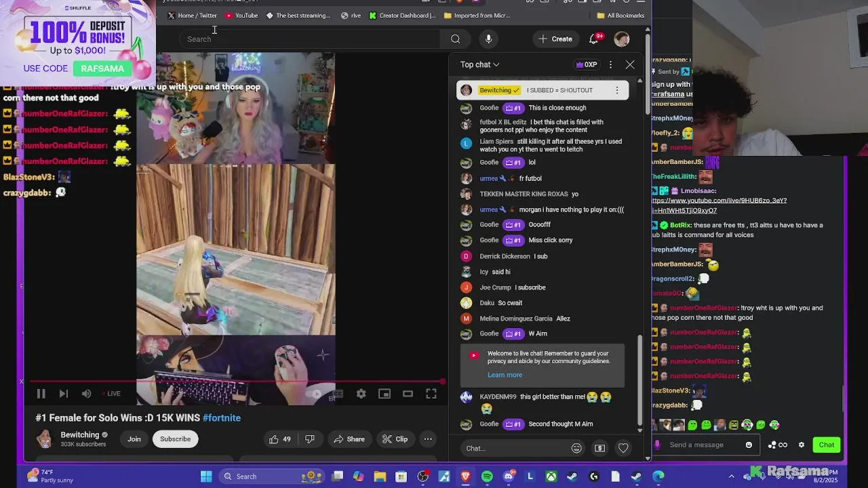Open Discord from the taskbar

tap(509, 476)
